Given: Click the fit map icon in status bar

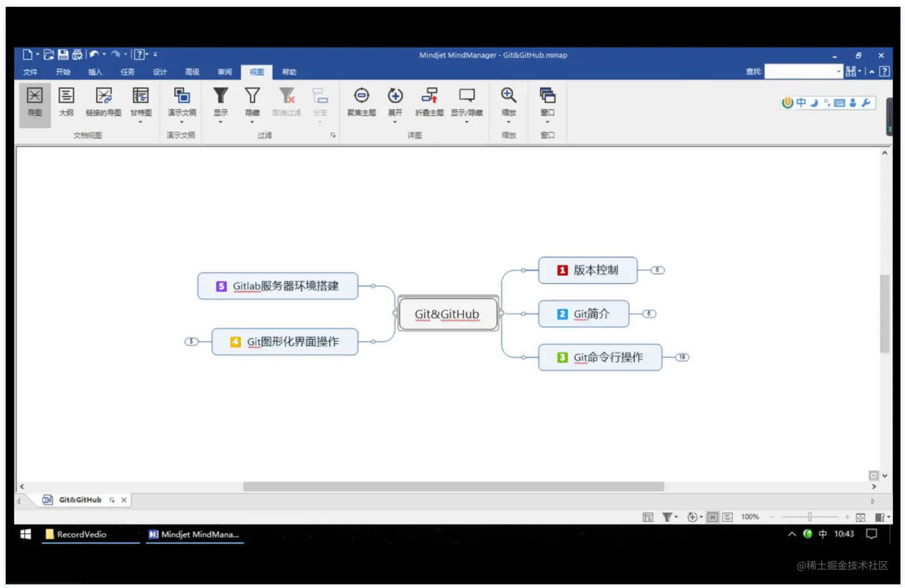Looking at the screenshot, I should [861, 517].
